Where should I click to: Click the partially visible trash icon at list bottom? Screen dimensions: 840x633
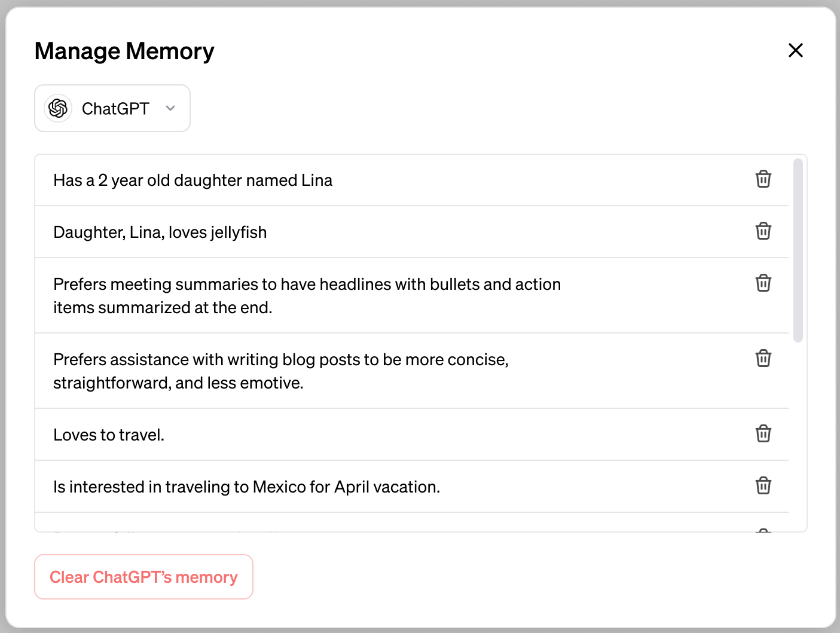(x=763, y=530)
